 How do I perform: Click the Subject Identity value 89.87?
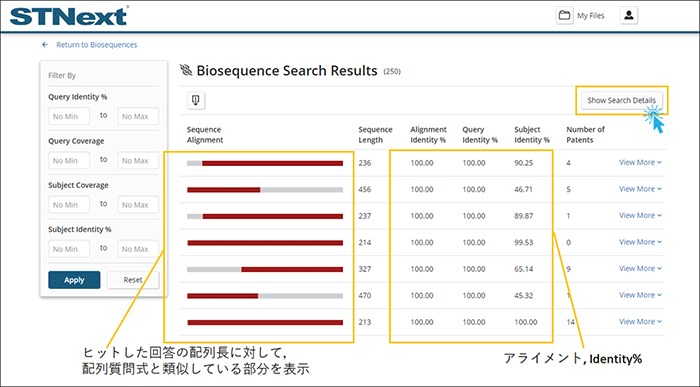pyautogui.click(x=524, y=216)
